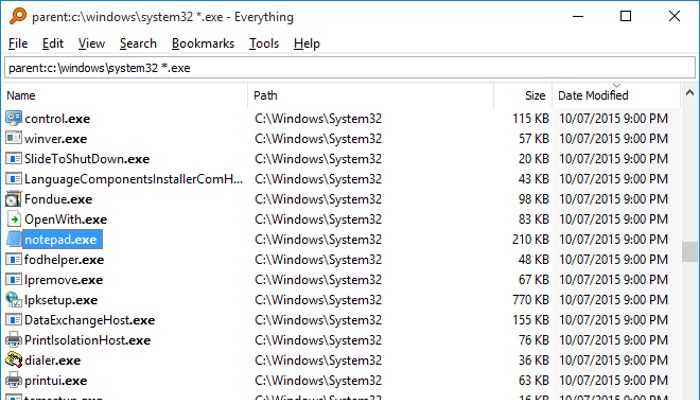Image resolution: width=700 pixels, height=400 pixels.
Task: Click the scroll up arrow of results list
Action: click(690, 93)
